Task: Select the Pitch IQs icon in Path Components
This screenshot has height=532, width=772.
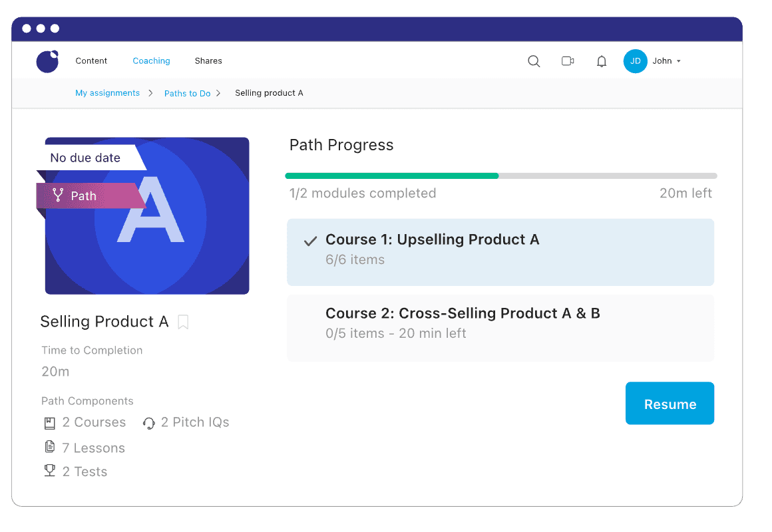Action: coord(148,422)
